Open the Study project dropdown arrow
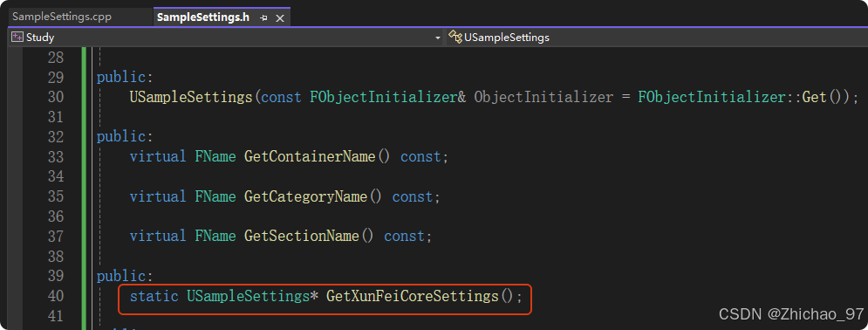The image size is (868, 330). click(438, 38)
